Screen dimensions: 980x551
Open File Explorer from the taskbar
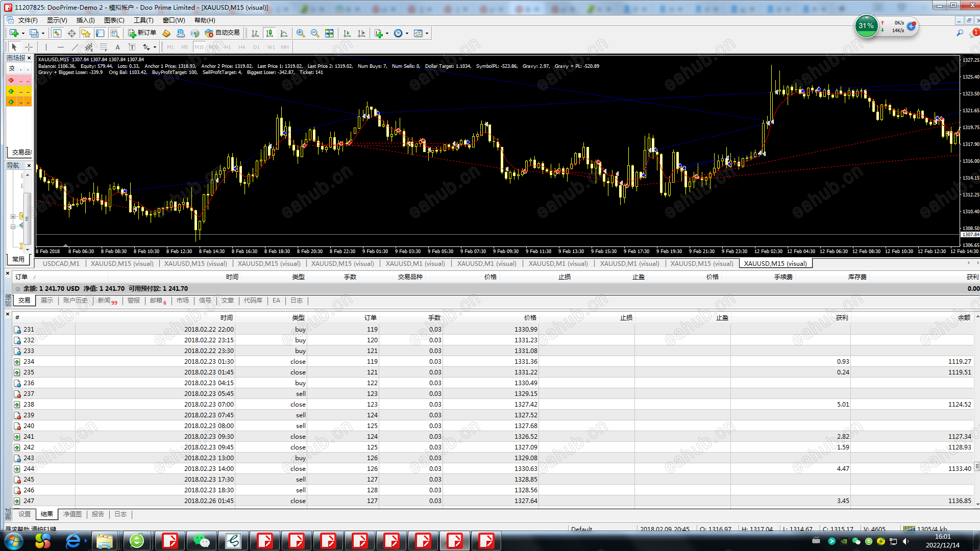coord(105,541)
